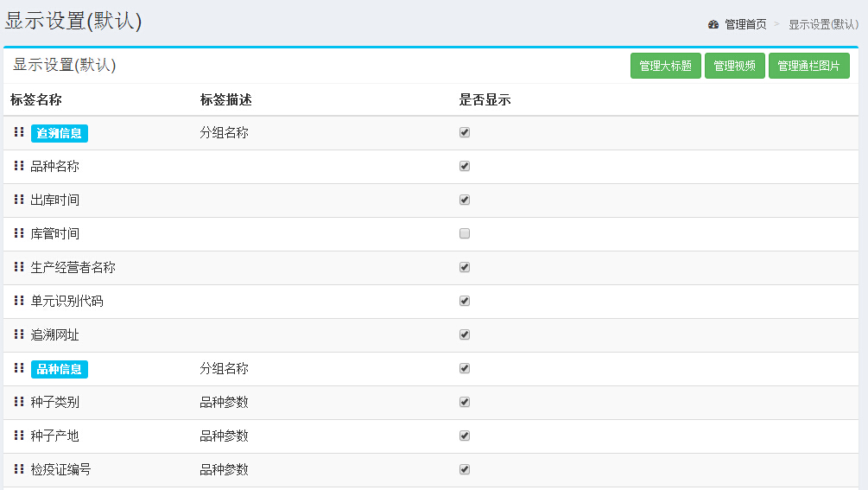Toggle display checkbox for 种子产地
Image resolution: width=868 pixels, height=490 pixels.
pos(465,436)
